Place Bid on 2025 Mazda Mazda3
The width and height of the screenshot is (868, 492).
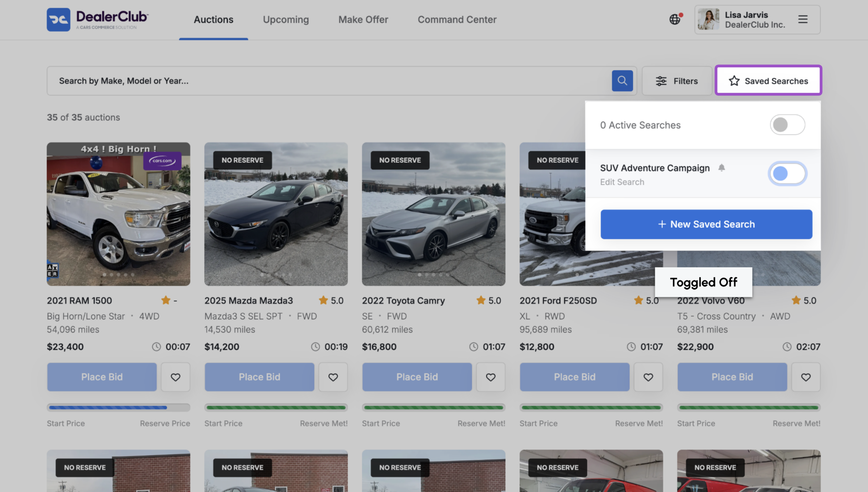(259, 377)
